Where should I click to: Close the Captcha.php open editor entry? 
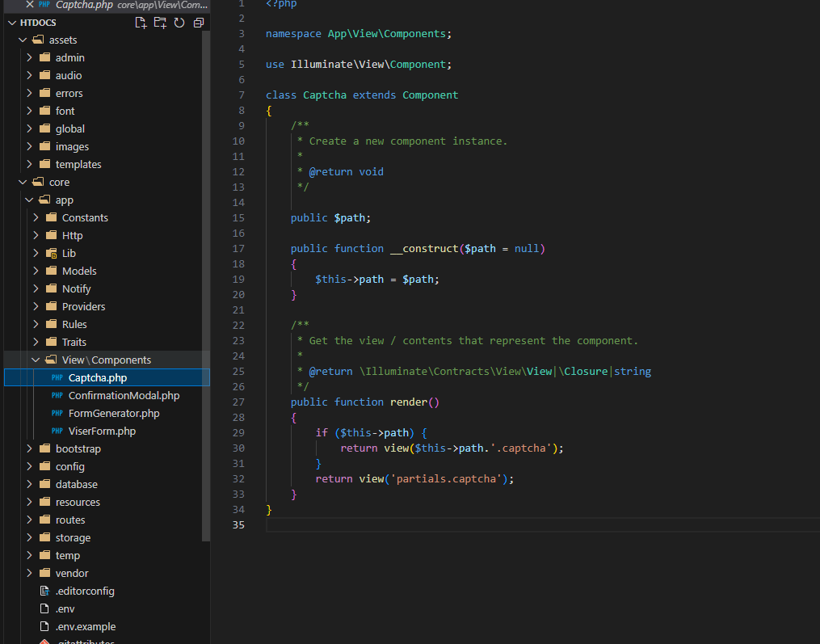tap(30, 4)
